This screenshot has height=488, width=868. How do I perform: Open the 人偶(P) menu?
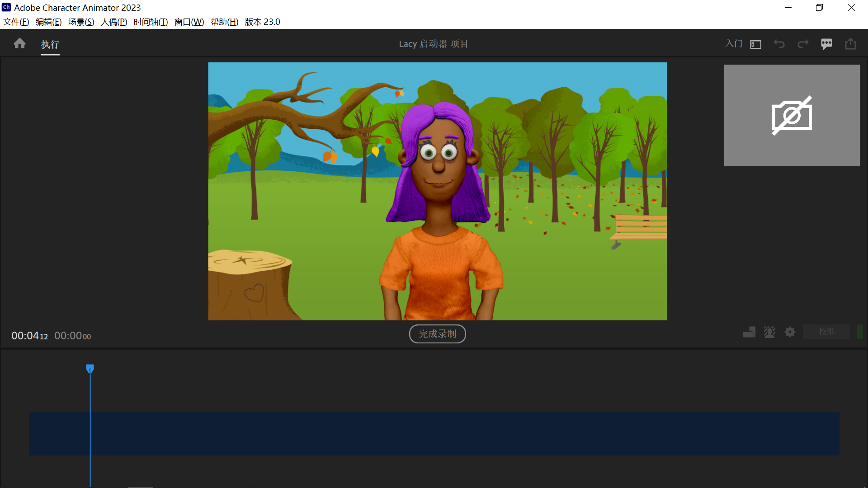coord(114,22)
